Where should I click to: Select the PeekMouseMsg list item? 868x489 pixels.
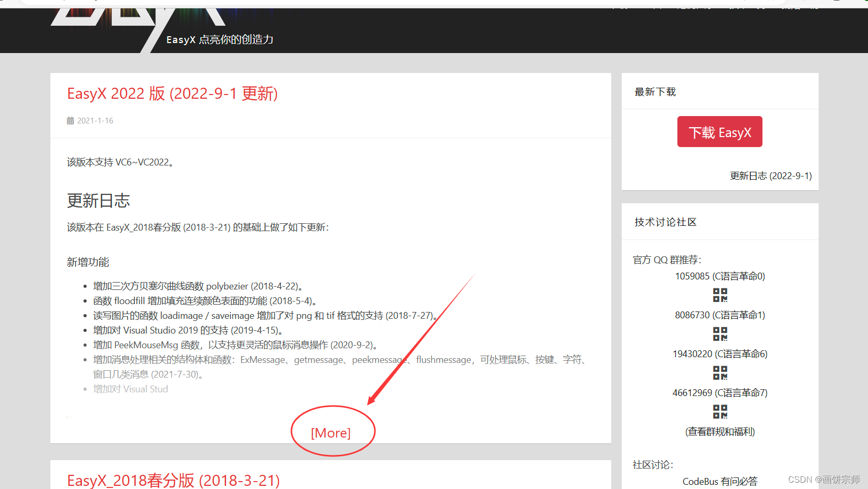coord(236,345)
